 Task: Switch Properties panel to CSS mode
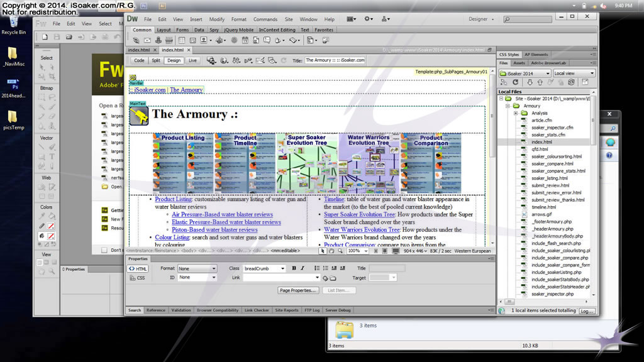(138, 278)
